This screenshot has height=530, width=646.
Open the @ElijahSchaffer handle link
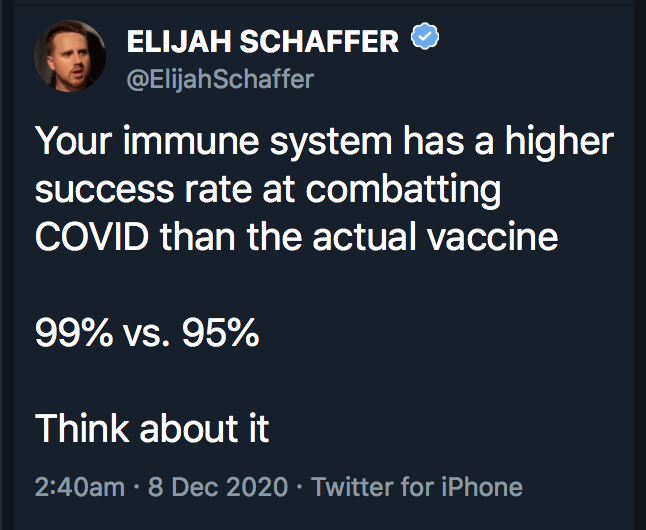click(x=220, y=80)
